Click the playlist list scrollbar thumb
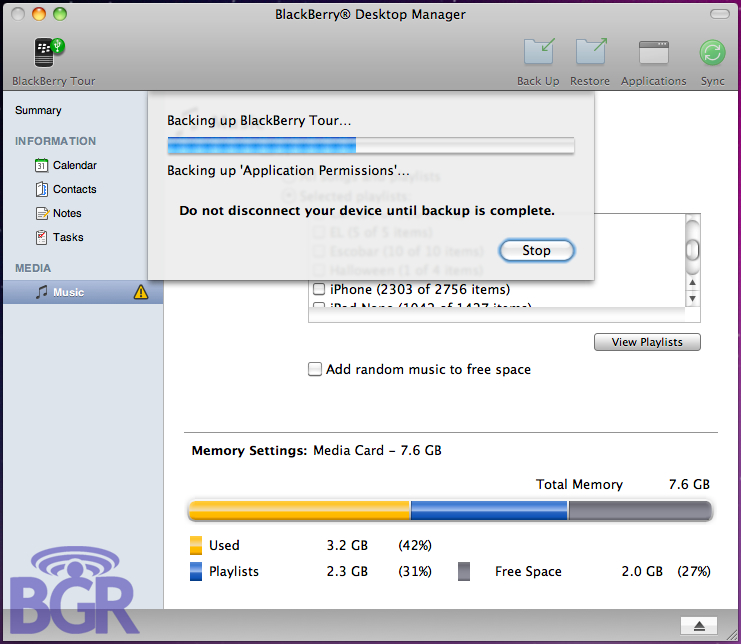Screen dimensions: 741x644 pyautogui.click(x=692, y=250)
